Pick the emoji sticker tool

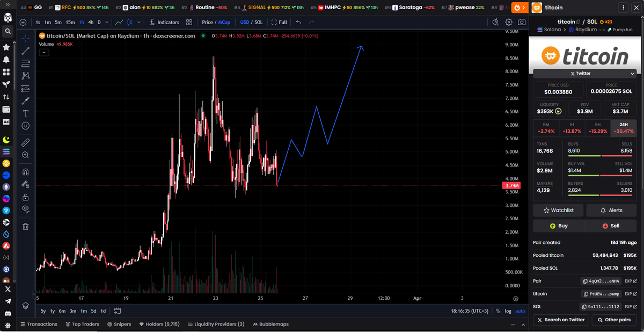25,125
